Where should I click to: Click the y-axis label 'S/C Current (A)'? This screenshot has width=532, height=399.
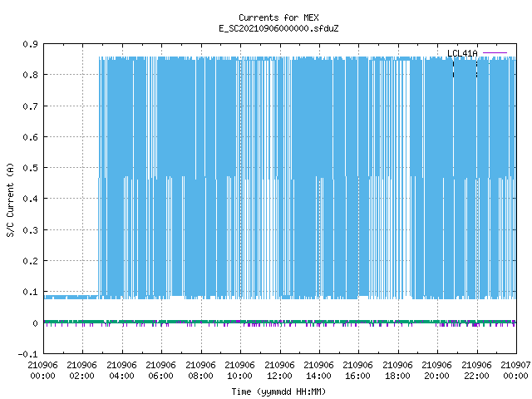point(11,199)
